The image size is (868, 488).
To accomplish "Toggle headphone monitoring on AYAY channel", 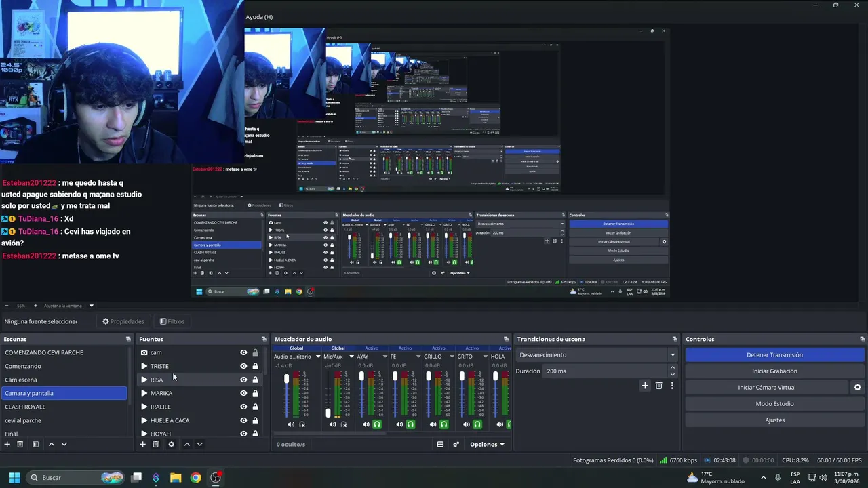I will point(377,424).
